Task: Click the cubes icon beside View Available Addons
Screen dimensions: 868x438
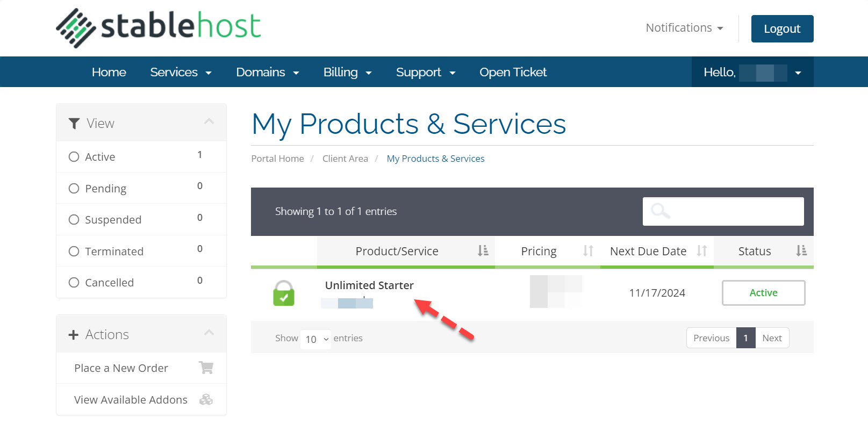Action: (x=206, y=399)
